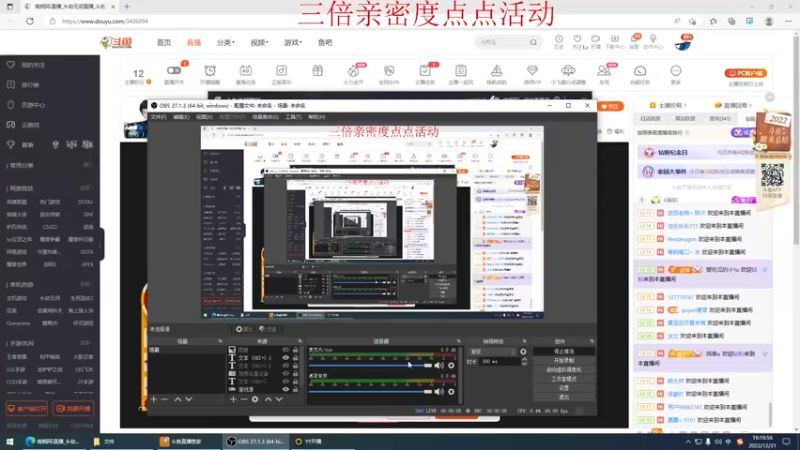Adjust the desktop audio volume slider in OBS
This screenshot has width=800, height=450.
370,391
